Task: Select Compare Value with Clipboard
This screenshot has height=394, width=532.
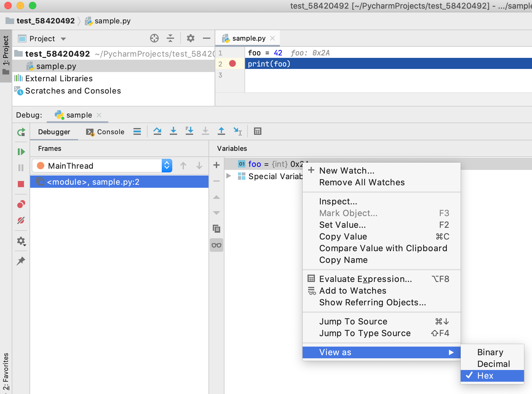Action: tap(381, 248)
